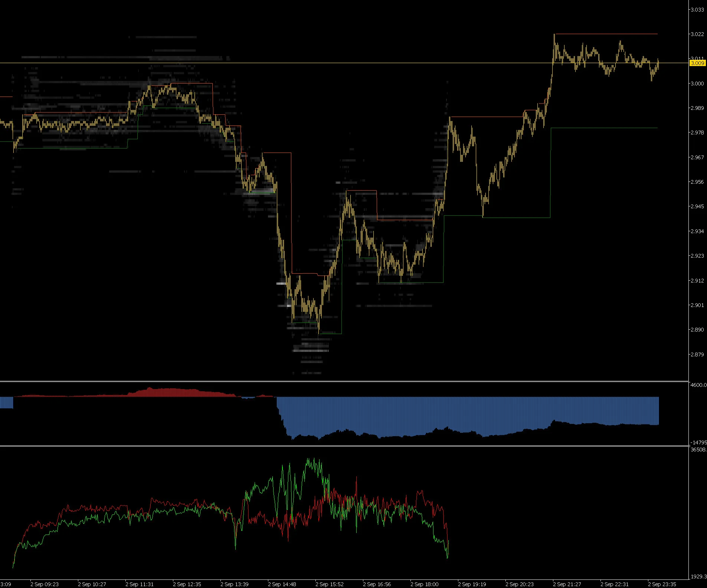The width and height of the screenshot is (707, 588).
Task: Click the 2 Sep 23:35 time label
Action: pos(662,584)
